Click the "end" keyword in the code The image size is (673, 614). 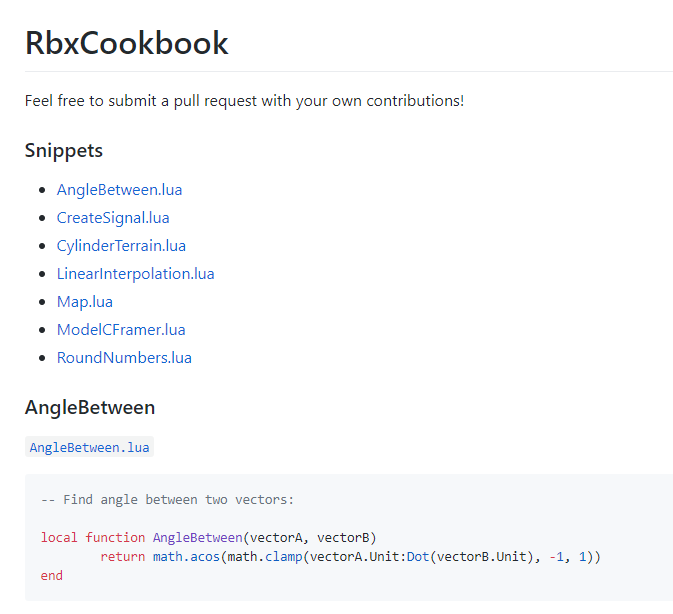52,575
